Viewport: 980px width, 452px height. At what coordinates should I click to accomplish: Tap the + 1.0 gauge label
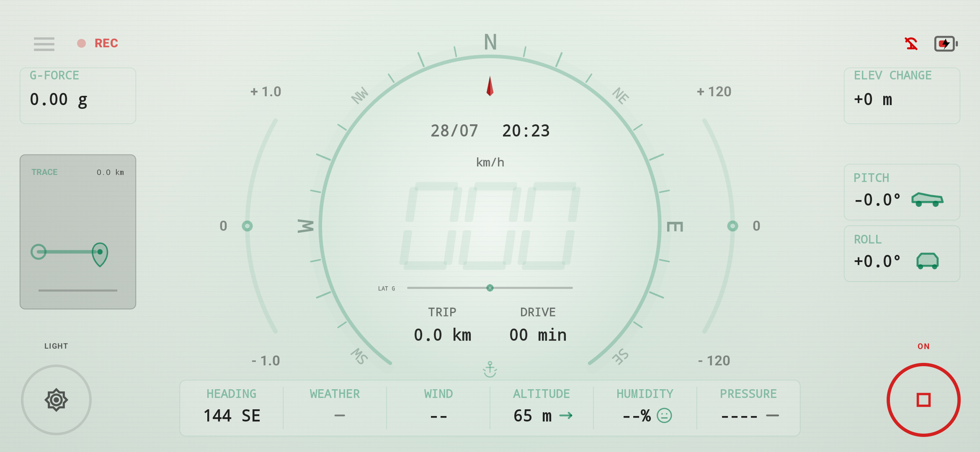tap(266, 92)
